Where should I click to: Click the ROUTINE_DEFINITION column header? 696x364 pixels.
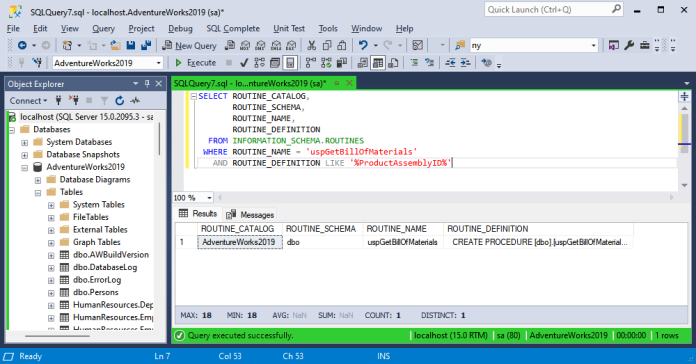point(538,229)
